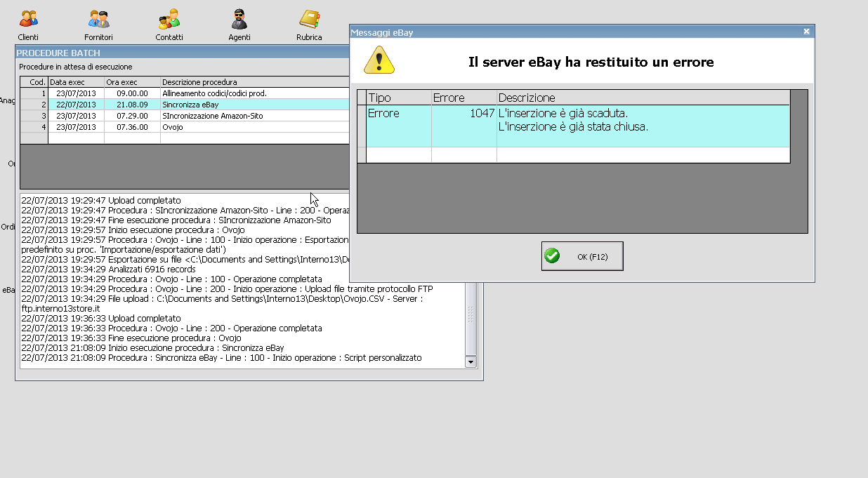
Task: Open the Fornitori icon
Action: click(98, 25)
